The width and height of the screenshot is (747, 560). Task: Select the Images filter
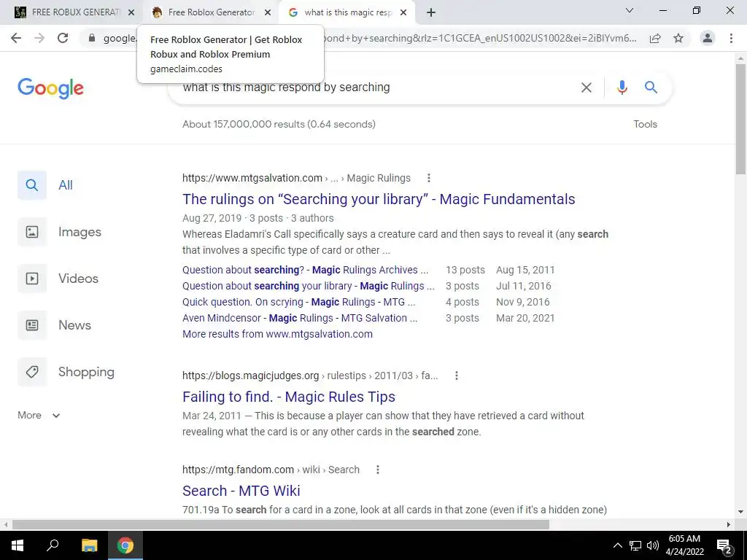[x=60, y=232]
